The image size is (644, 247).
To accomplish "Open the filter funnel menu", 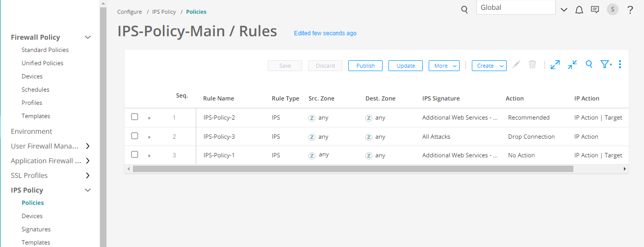I will coord(606,65).
